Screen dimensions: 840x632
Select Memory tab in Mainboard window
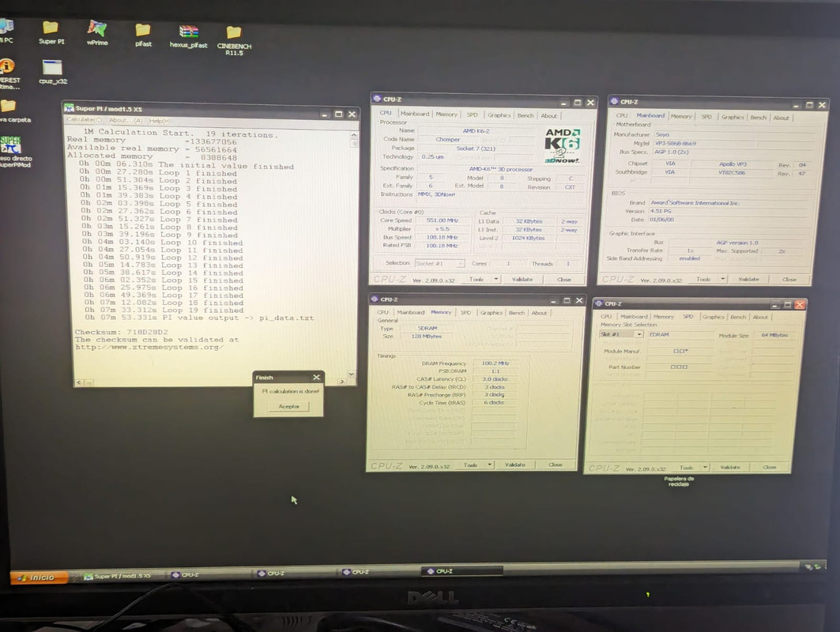coord(681,116)
